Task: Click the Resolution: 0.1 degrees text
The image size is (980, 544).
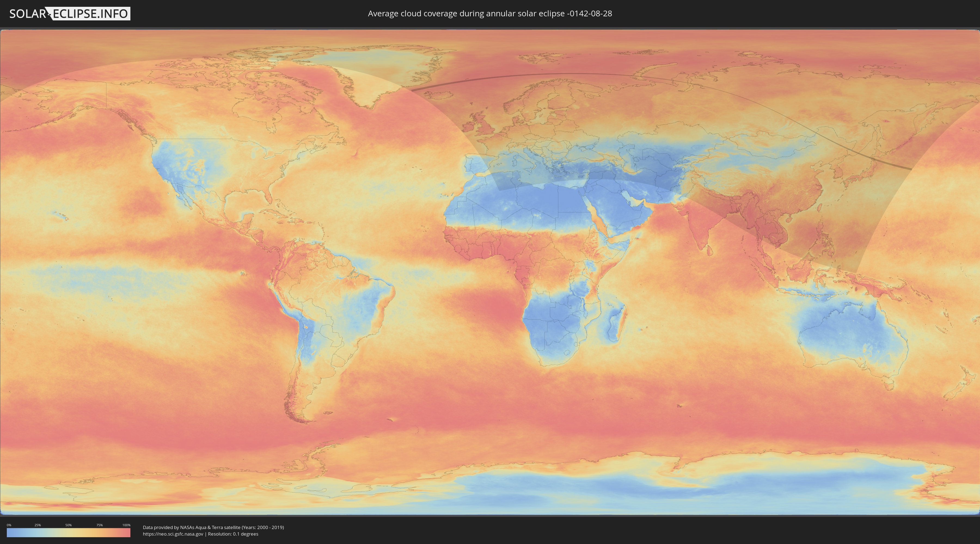Action: 233,534
